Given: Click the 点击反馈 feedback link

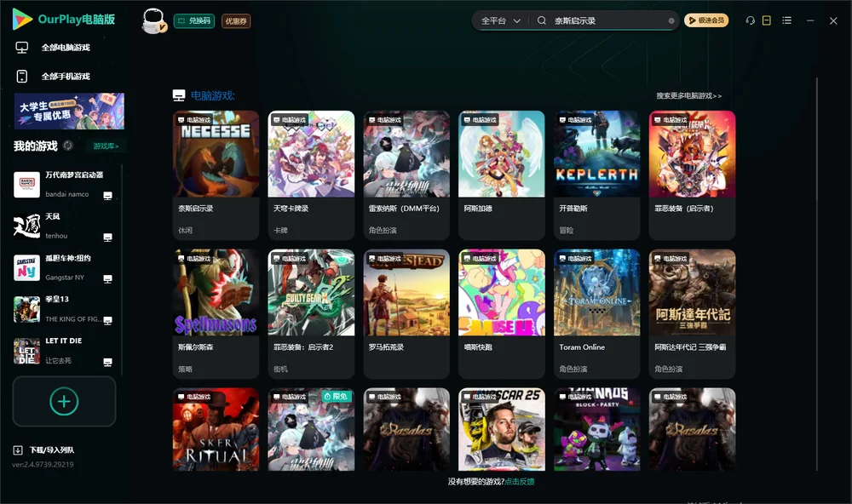Looking at the screenshot, I should [x=520, y=481].
